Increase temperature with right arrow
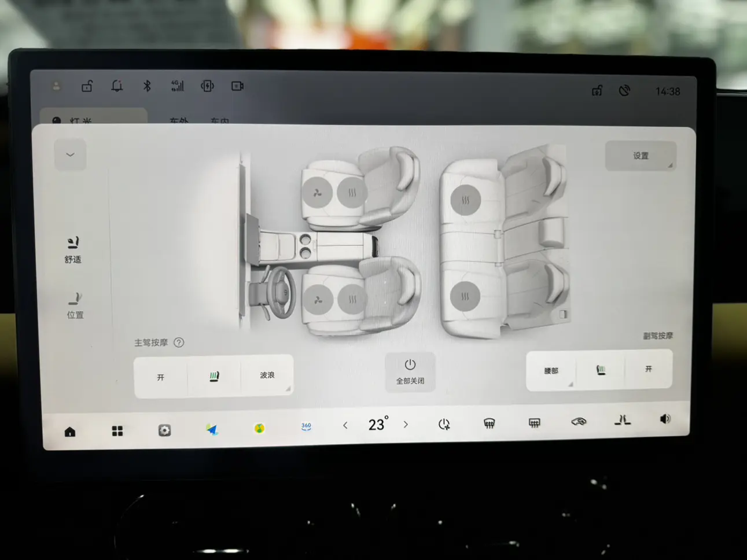 (406, 425)
